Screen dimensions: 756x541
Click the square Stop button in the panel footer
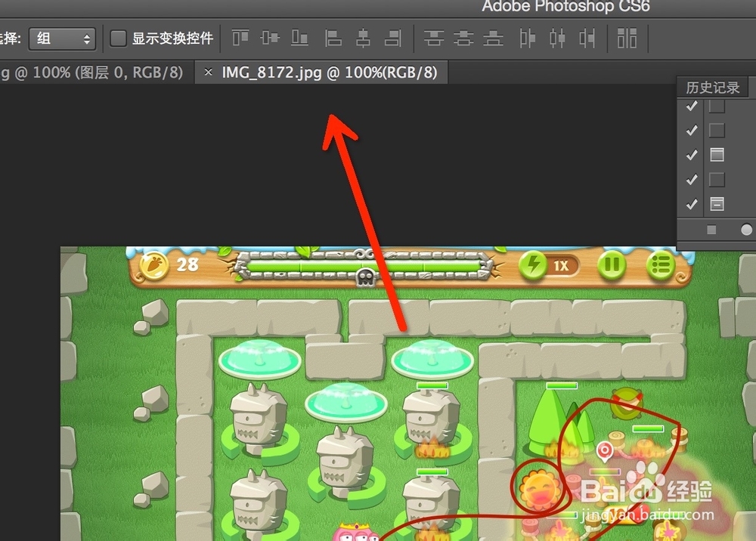coord(711,230)
